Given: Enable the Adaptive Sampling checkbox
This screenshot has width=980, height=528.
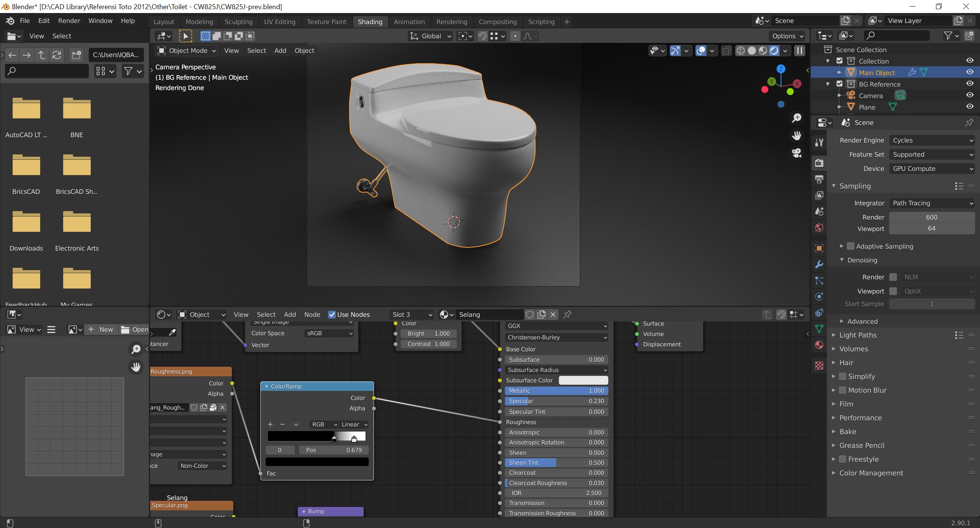Looking at the screenshot, I should click(x=851, y=246).
